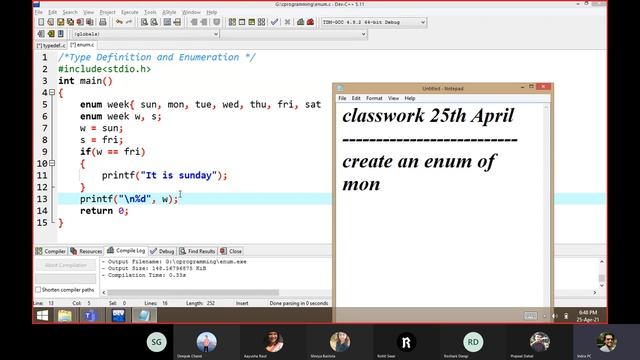The height and width of the screenshot is (360, 640).
Task: Open Microsoft Teams from the taskbar
Action: coord(90,316)
